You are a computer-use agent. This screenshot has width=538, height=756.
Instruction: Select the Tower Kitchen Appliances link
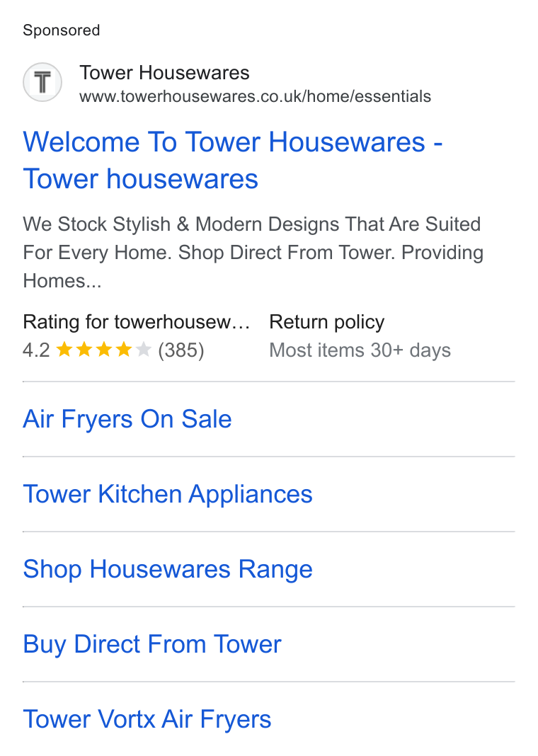pyautogui.click(x=168, y=493)
